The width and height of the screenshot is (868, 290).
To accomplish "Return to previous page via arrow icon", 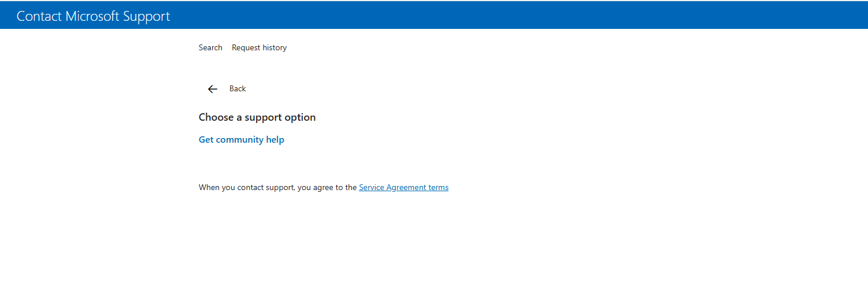I will tap(213, 89).
